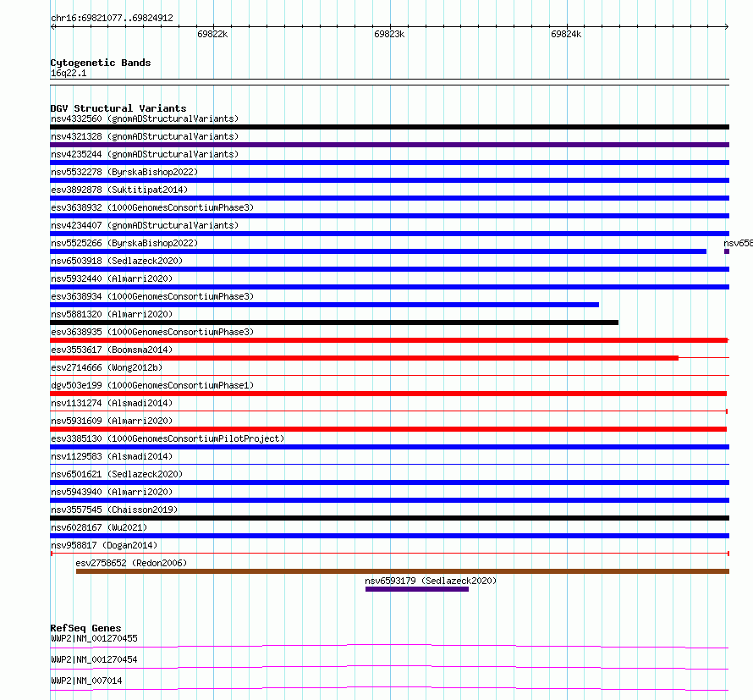753x700 pixels.
Task: Click the blue bar under nsv5532278
Action: point(389,180)
